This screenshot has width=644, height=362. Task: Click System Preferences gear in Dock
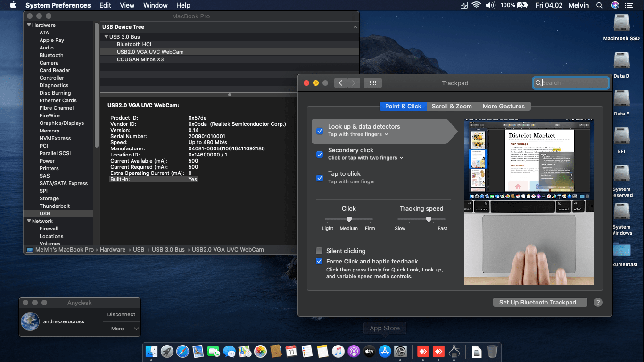coord(400,351)
